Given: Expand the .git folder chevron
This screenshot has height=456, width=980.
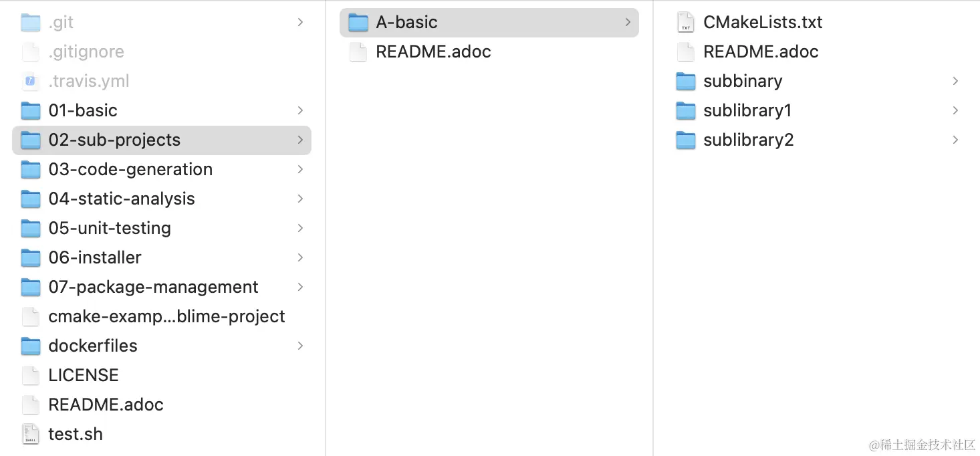Looking at the screenshot, I should tap(300, 22).
